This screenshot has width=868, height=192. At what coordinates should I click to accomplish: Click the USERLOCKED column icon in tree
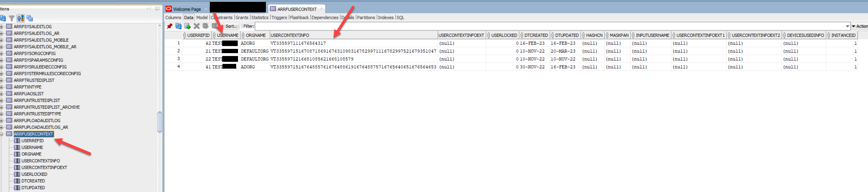[x=17, y=174]
